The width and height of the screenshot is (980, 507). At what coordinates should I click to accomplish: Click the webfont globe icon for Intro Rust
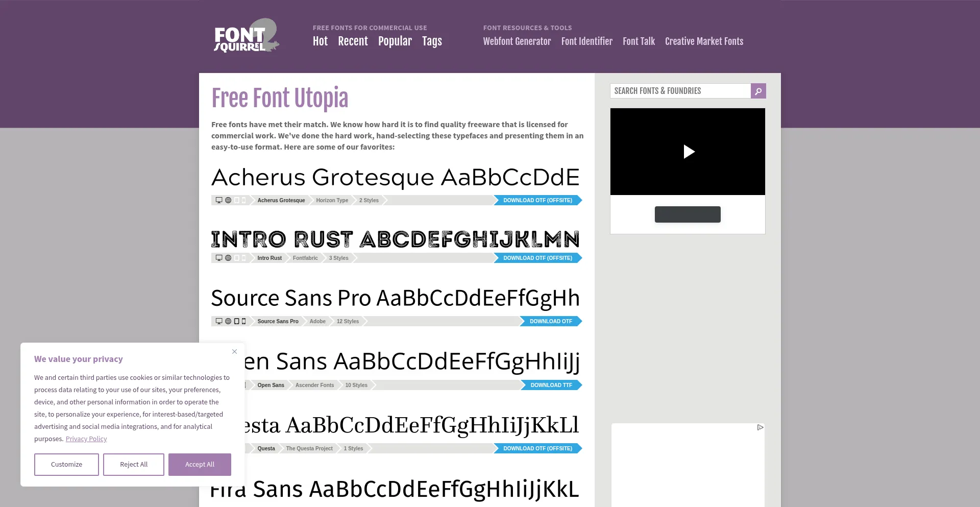[228, 258]
